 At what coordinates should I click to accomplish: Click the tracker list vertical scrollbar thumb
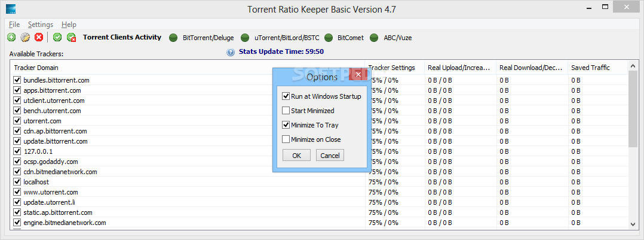(x=633, y=109)
